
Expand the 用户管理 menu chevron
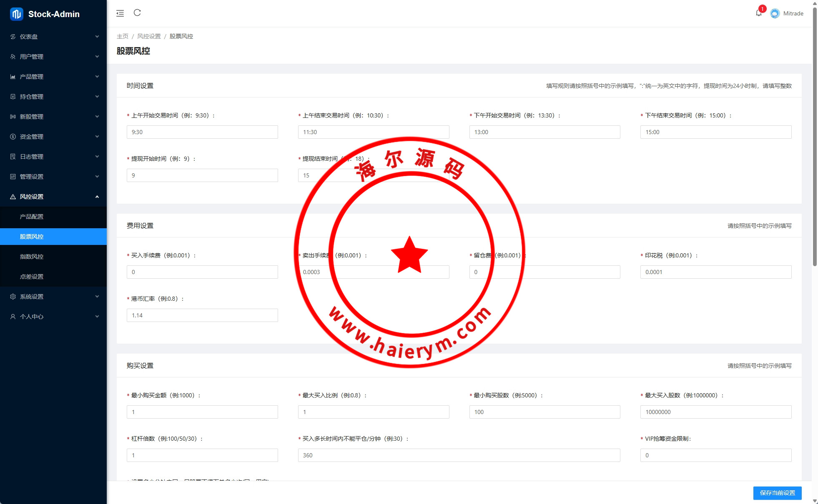coord(97,57)
